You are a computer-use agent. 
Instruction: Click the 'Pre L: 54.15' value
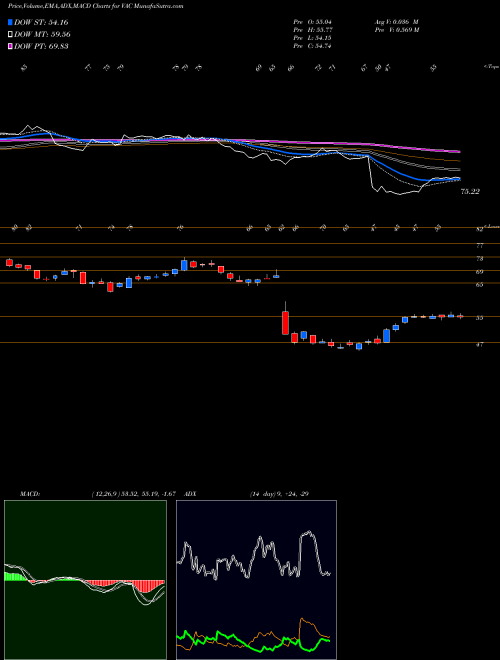click(312, 38)
